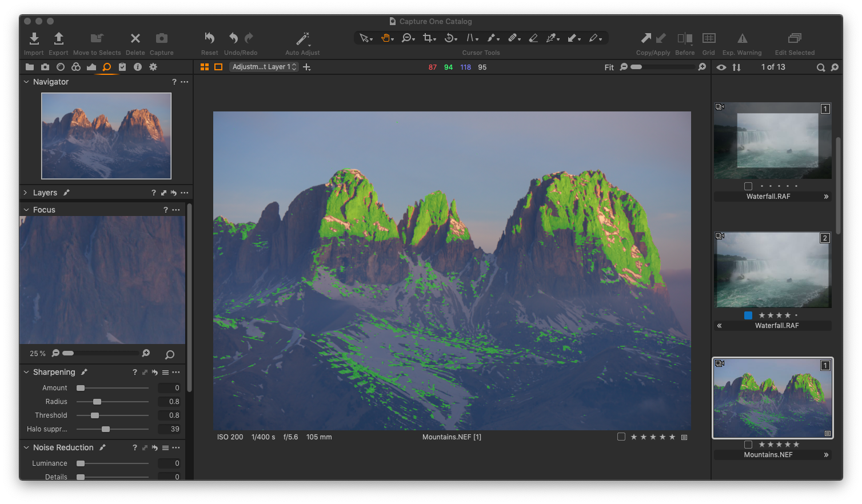Image resolution: width=862 pixels, height=504 pixels.
Task: Select the Crop cursor tool
Action: click(428, 38)
